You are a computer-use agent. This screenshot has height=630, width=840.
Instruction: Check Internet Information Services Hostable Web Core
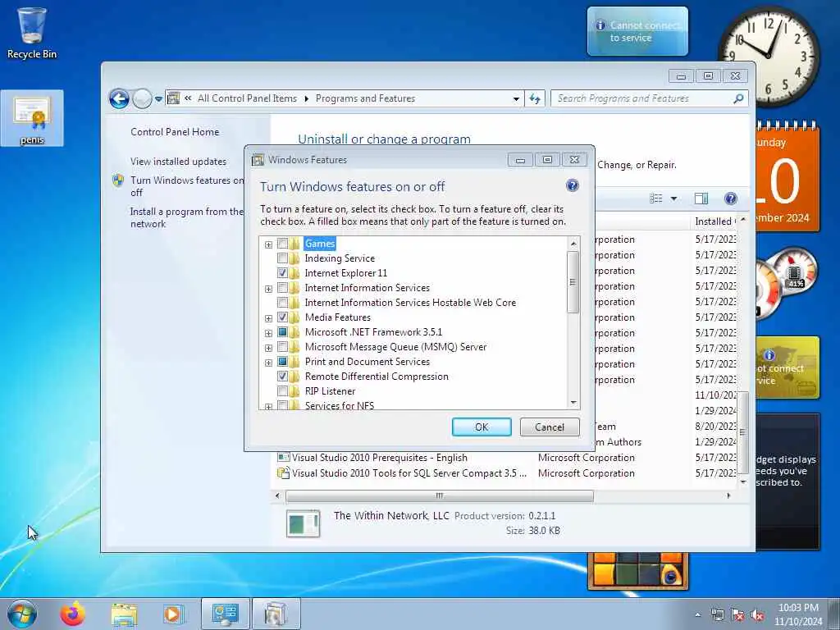click(282, 302)
